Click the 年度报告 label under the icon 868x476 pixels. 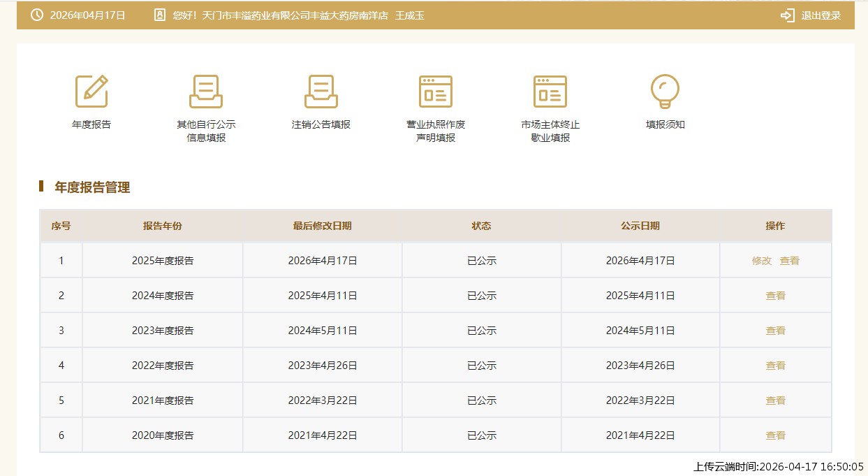pyautogui.click(x=91, y=124)
